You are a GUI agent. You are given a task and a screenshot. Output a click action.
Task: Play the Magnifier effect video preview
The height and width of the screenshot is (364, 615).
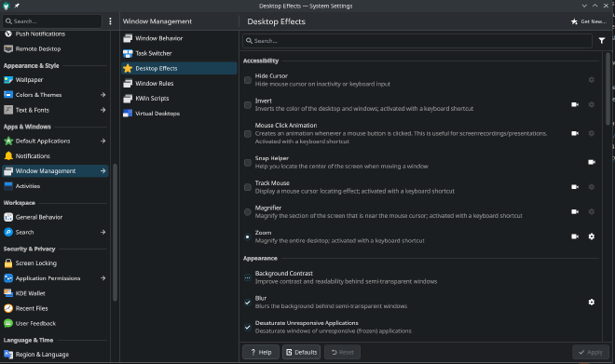(575, 211)
